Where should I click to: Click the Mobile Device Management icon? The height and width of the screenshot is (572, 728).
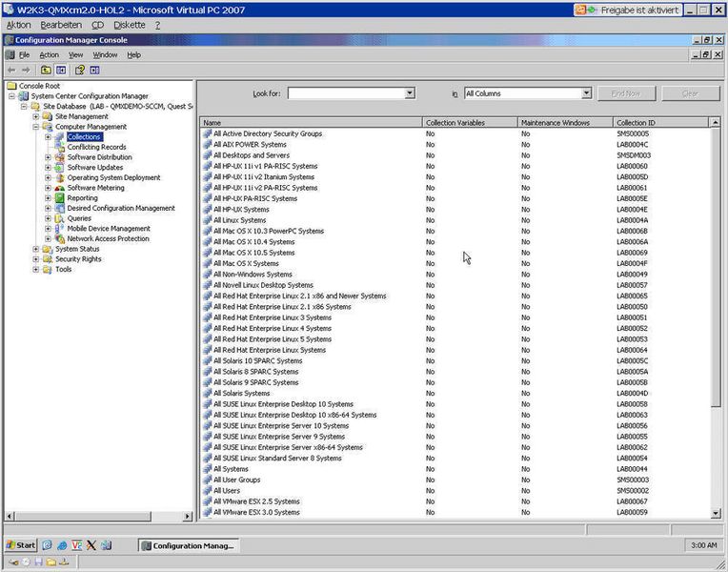(x=59, y=229)
